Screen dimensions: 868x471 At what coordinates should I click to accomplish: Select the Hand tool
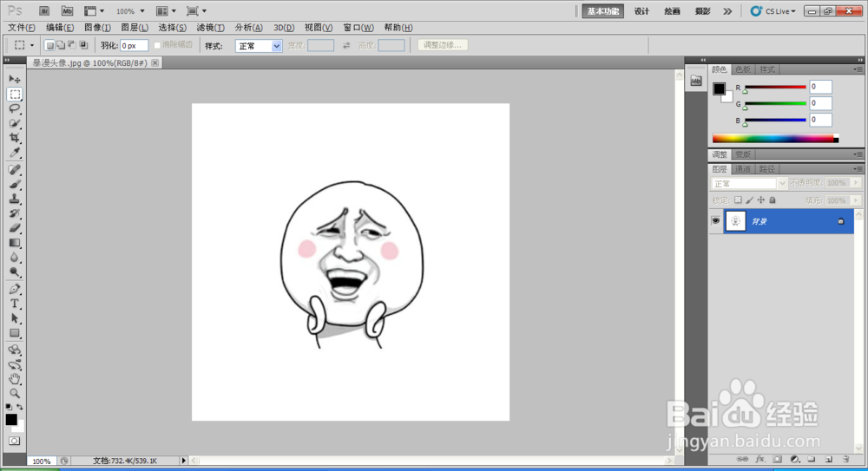coord(15,379)
